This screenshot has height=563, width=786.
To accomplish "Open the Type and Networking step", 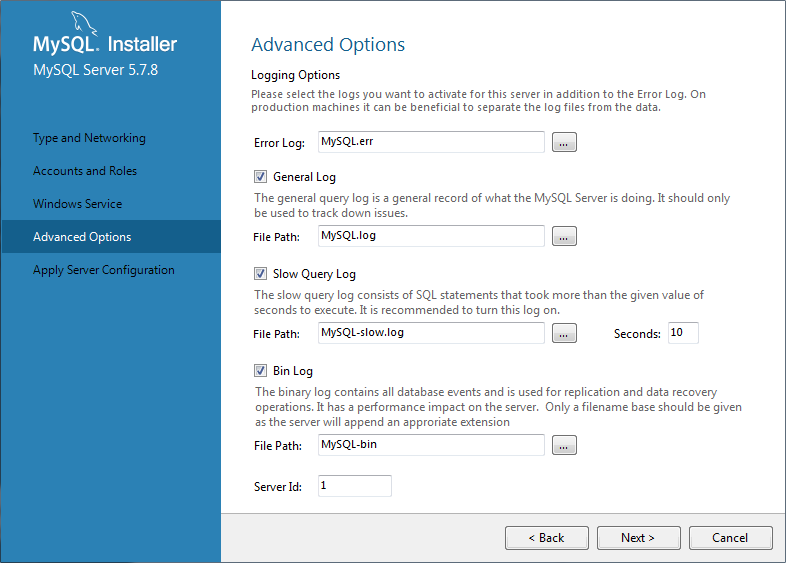I will [89, 138].
